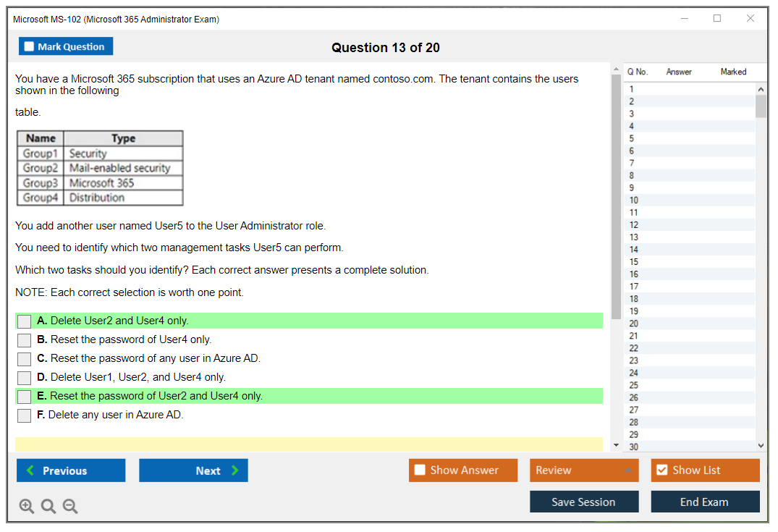The height and width of the screenshot is (532, 778).
Task: Click the Review button
Action: click(584, 470)
